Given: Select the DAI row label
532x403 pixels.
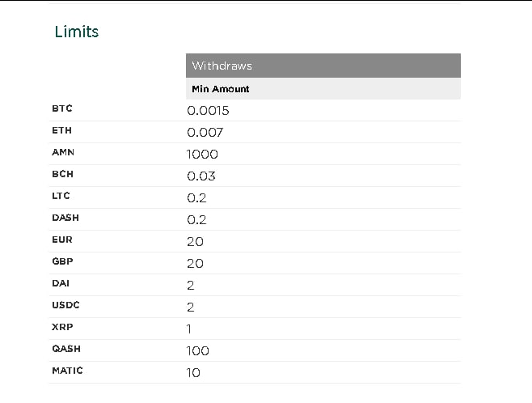Looking at the screenshot, I should pyautogui.click(x=61, y=283).
